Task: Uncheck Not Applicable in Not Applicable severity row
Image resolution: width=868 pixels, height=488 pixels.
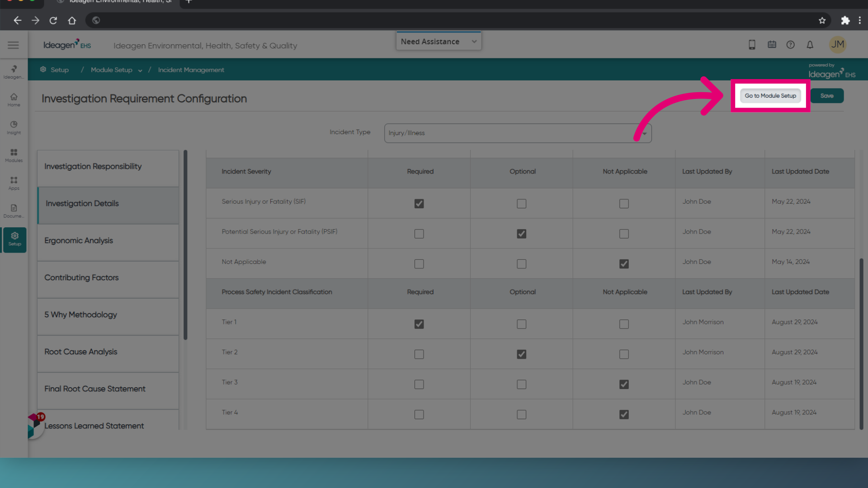Action: tap(624, 264)
